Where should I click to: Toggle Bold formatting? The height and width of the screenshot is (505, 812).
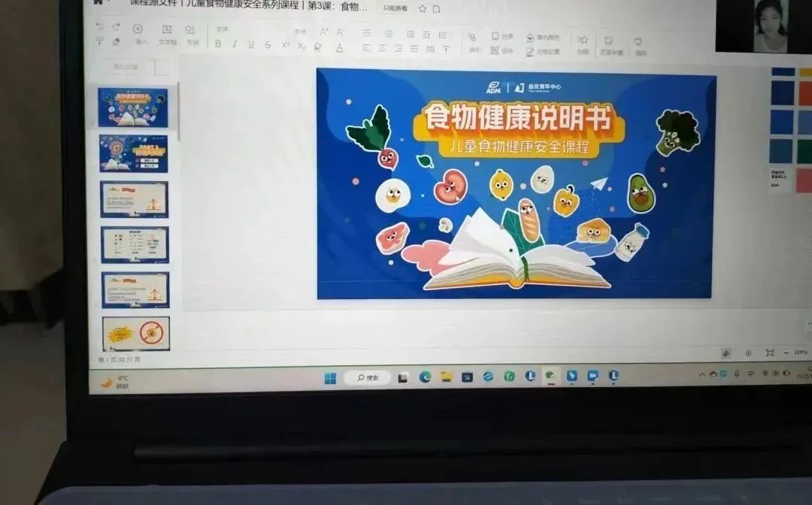[218, 44]
